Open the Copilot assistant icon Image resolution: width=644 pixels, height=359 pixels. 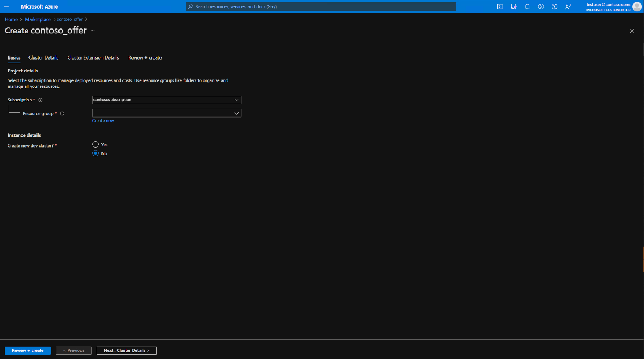coord(514,6)
